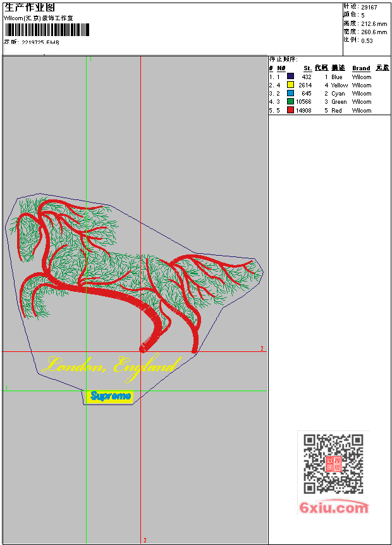The image size is (392, 545).
Task: Click the Cyan thread color swatch
Action: coord(290,93)
